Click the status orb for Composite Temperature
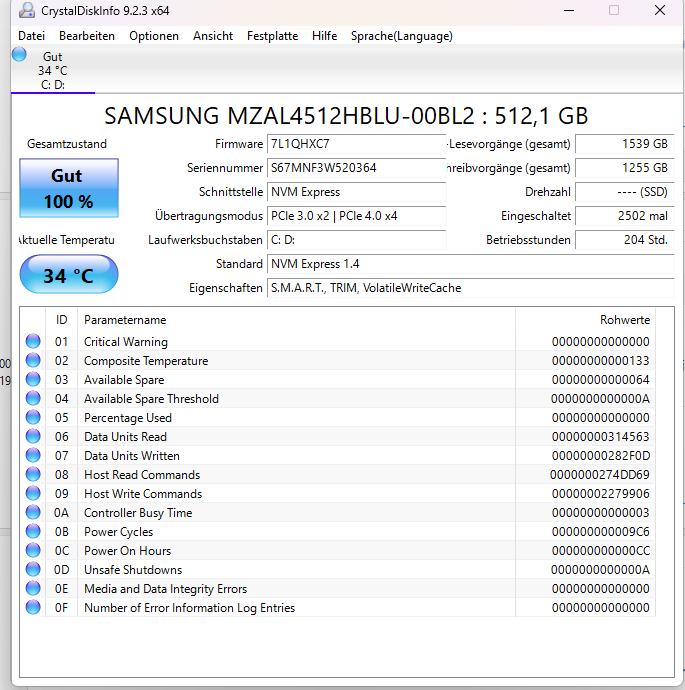This screenshot has width=685, height=690. [33, 360]
